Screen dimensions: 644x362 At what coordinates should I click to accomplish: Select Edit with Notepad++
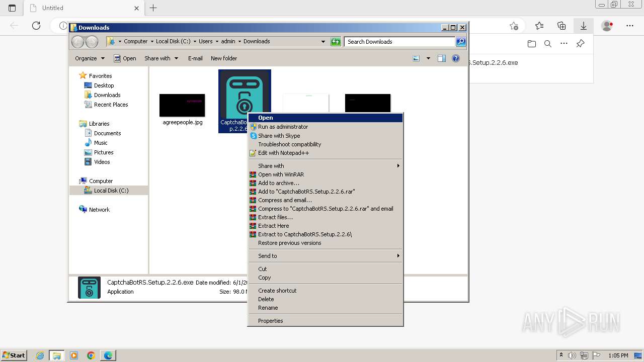point(325,153)
